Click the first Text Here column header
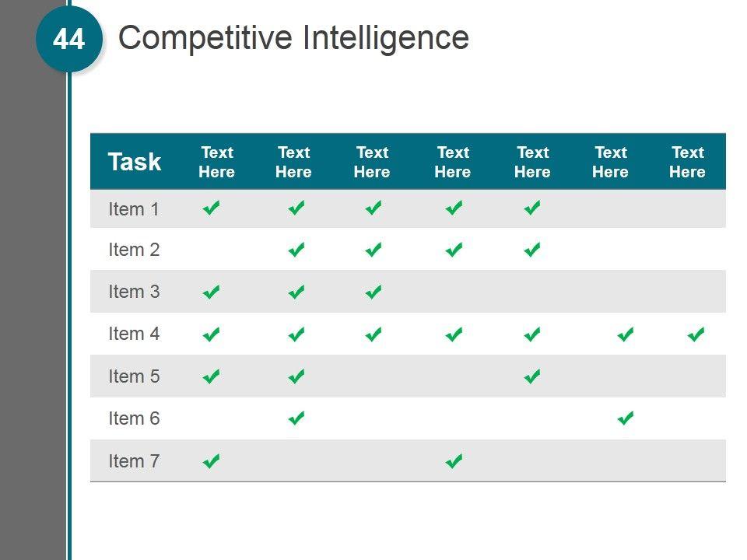 point(216,162)
